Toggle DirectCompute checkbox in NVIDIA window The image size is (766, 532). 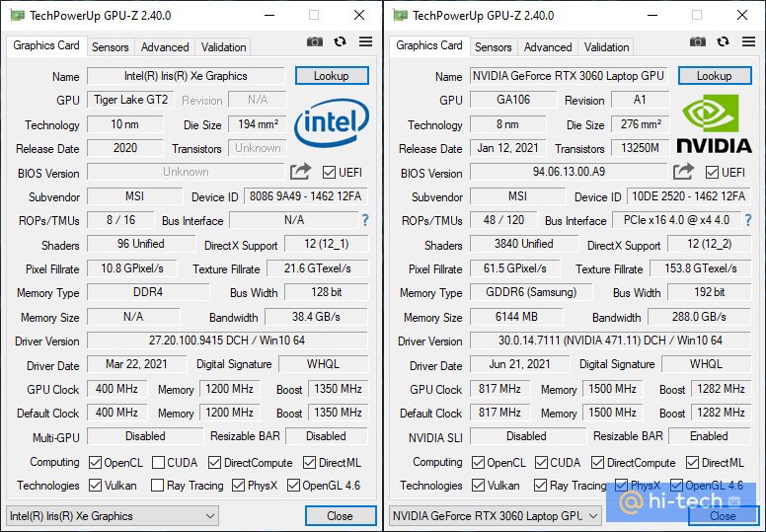[x=597, y=462]
